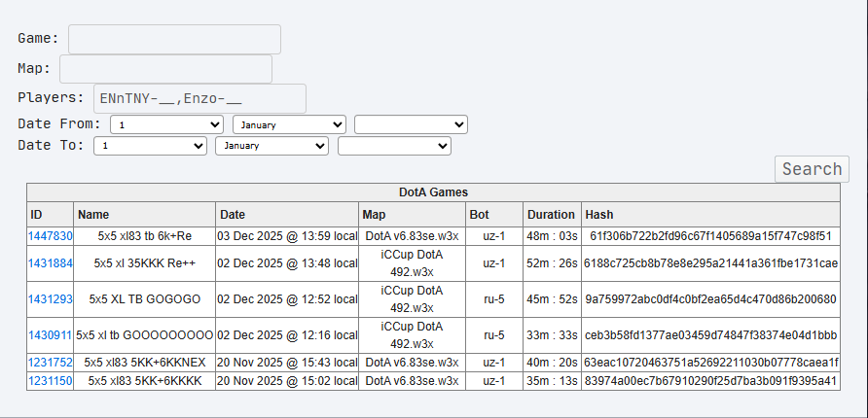Open the Date From month dropdown
Screen dimensions: 868x418
pyautogui.click(x=289, y=124)
